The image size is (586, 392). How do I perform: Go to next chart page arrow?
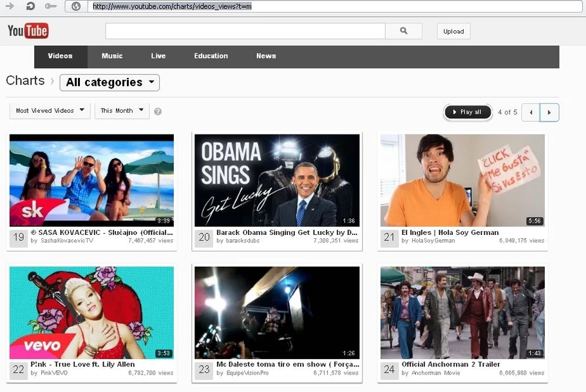[x=549, y=112]
